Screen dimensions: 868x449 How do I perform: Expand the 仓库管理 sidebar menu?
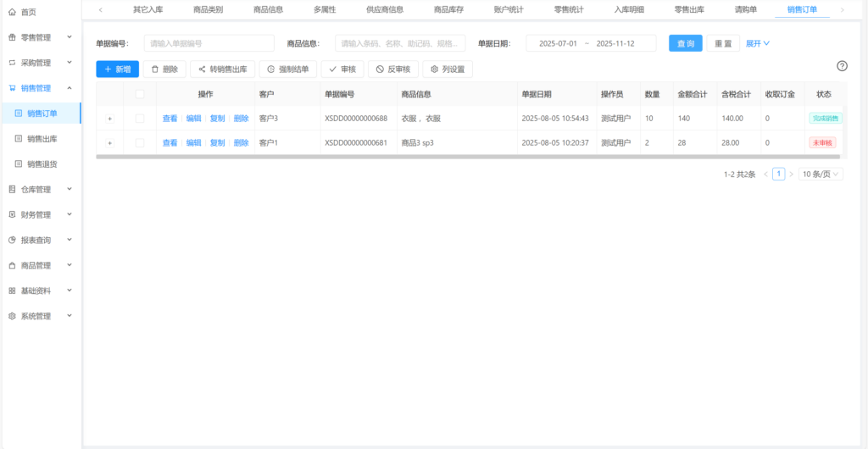tap(41, 190)
